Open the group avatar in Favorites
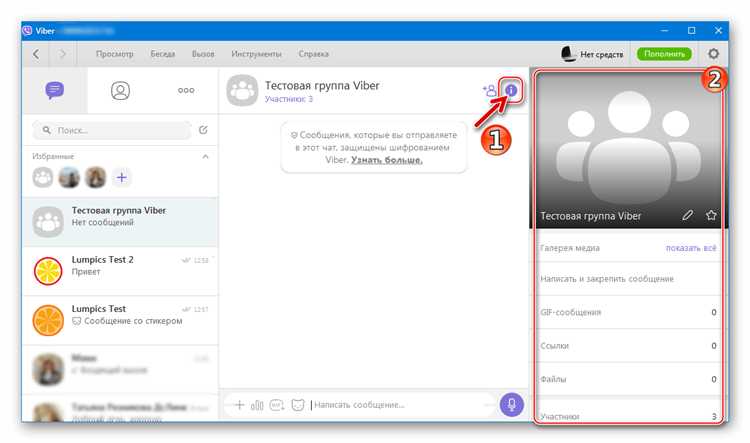Image resolution: width=750 pixels, height=443 pixels. [x=43, y=177]
